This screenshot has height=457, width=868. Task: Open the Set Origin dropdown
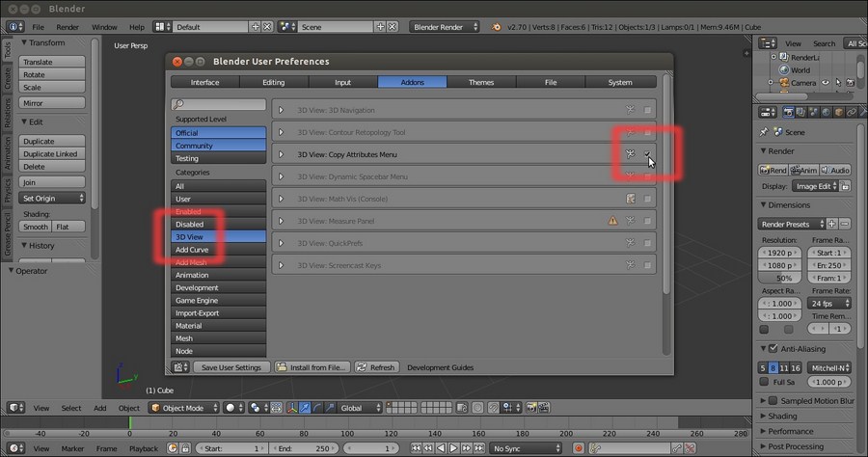point(52,198)
